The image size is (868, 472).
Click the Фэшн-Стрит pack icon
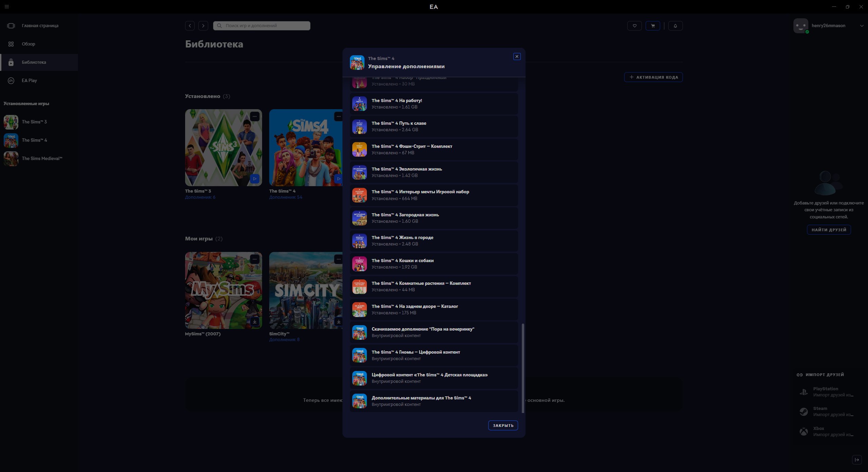(x=359, y=150)
